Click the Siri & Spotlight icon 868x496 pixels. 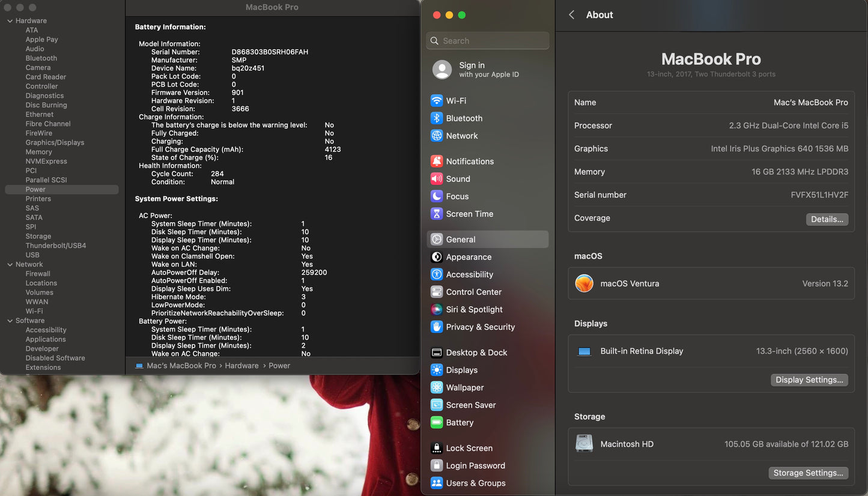point(437,309)
